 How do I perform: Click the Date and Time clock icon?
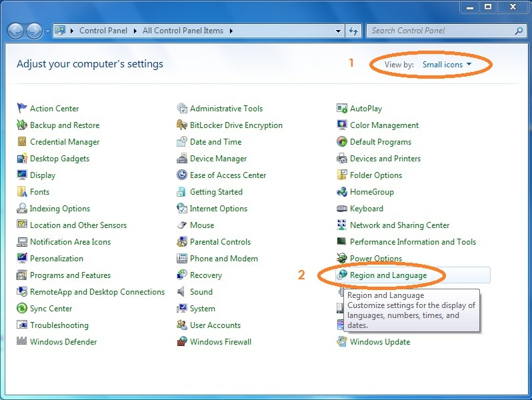pyautogui.click(x=182, y=141)
